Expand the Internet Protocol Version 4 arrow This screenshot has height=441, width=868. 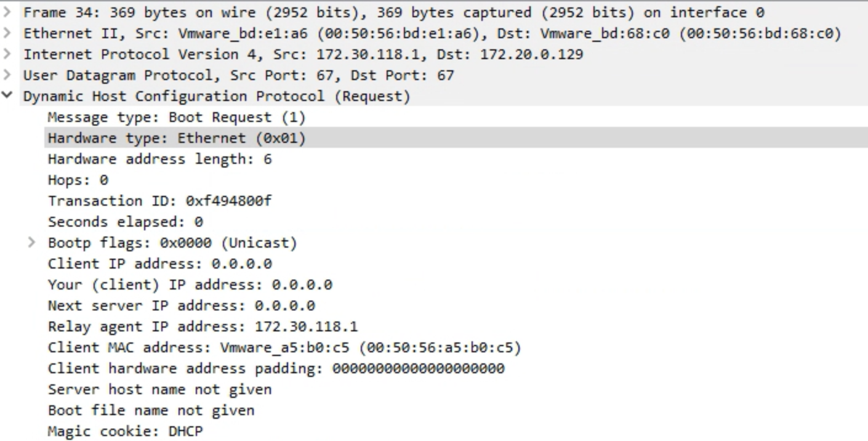(7, 54)
